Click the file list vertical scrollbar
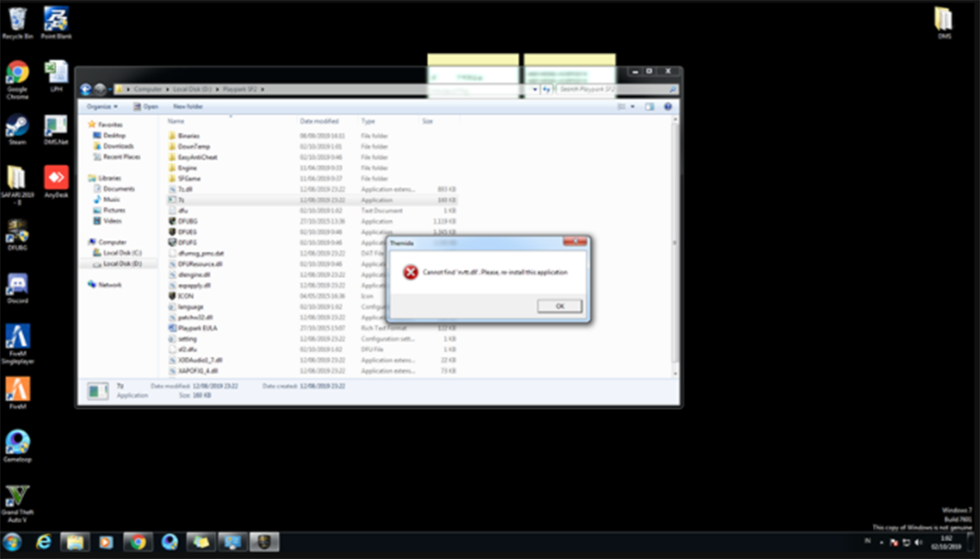This screenshot has height=559, width=980. (675, 242)
